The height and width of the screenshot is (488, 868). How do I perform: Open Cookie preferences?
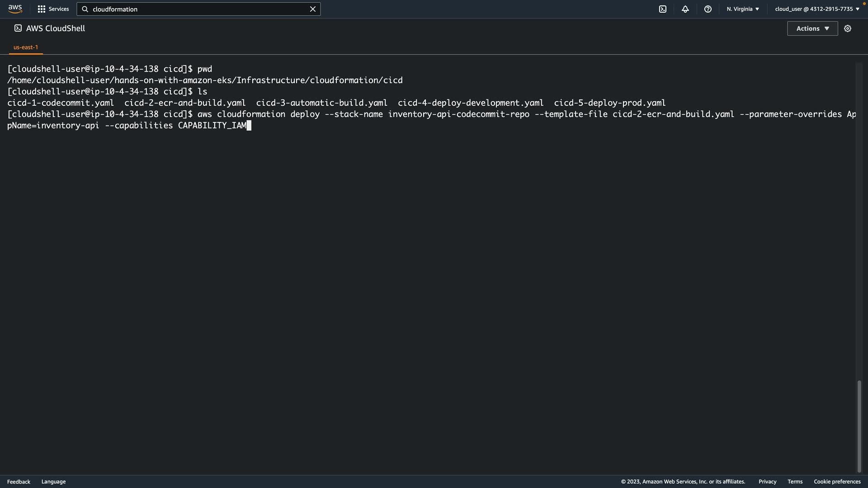click(837, 482)
